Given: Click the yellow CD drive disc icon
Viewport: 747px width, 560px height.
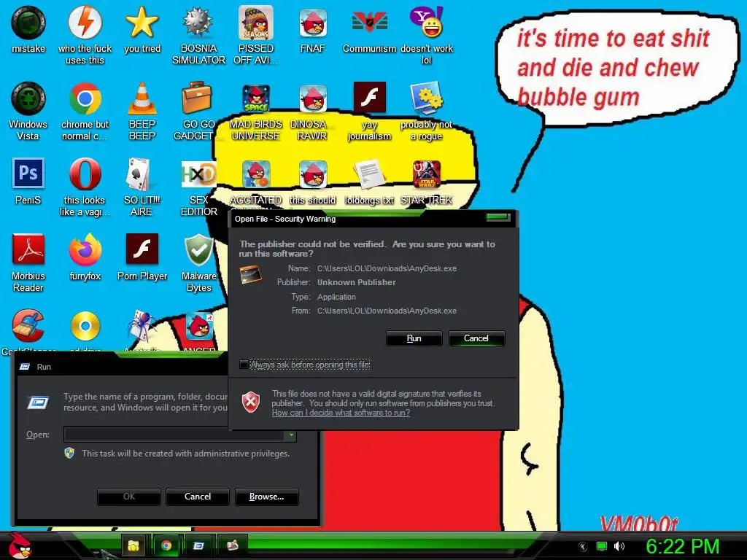Looking at the screenshot, I should click(85, 326).
